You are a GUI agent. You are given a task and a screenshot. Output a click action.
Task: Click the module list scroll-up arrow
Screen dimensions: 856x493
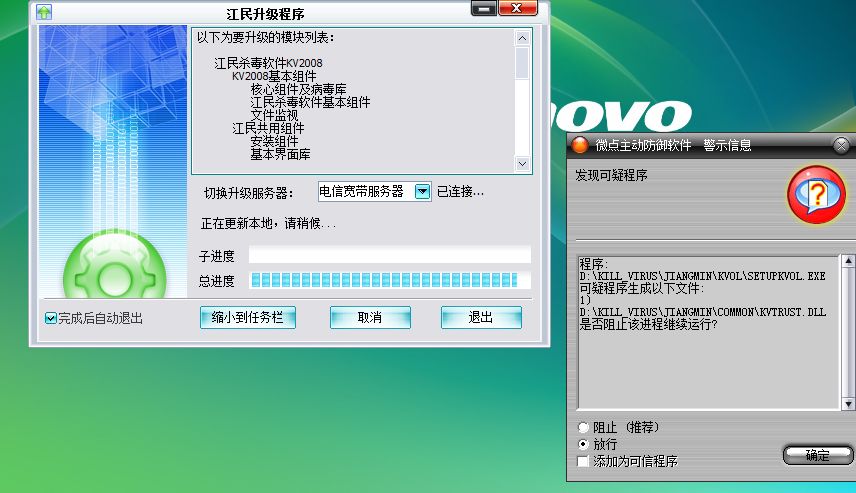[522, 38]
